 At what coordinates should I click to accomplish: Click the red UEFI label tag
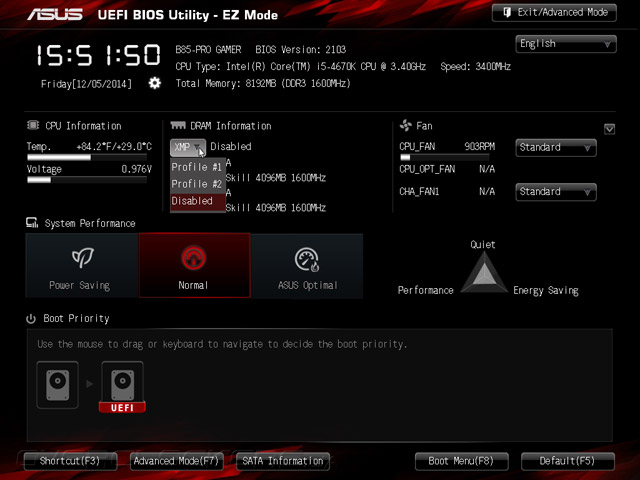(122, 407)
